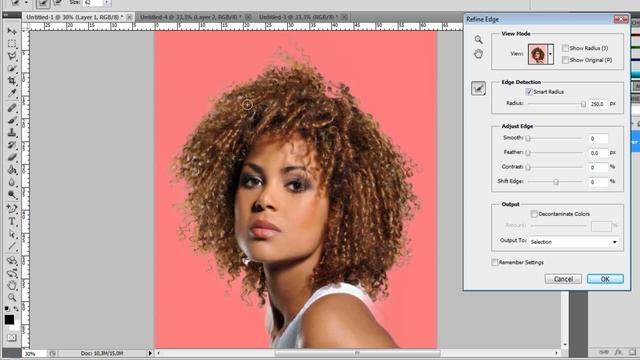Select the Lasso tool
This screenshot has width=640, height=360.
coord(12,56)
